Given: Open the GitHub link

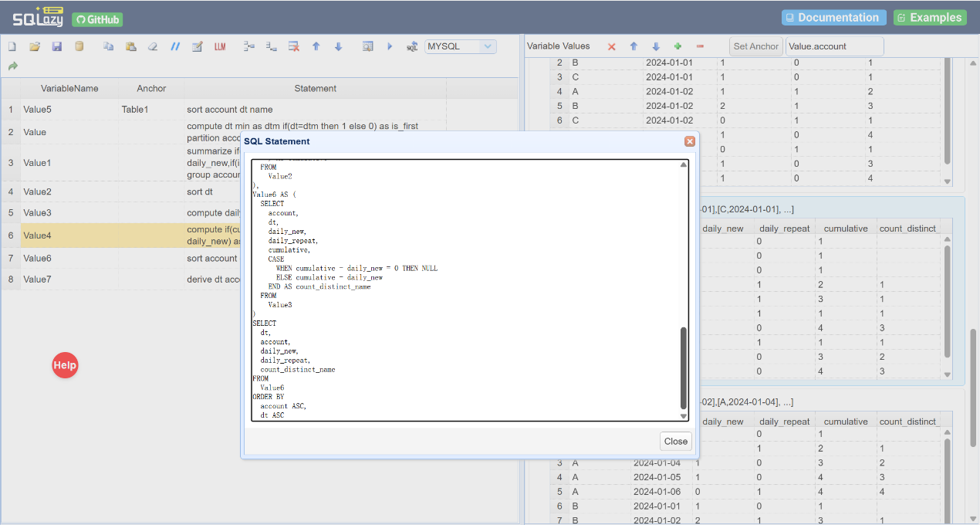Looking at the screenshot, I should point(97,20).
